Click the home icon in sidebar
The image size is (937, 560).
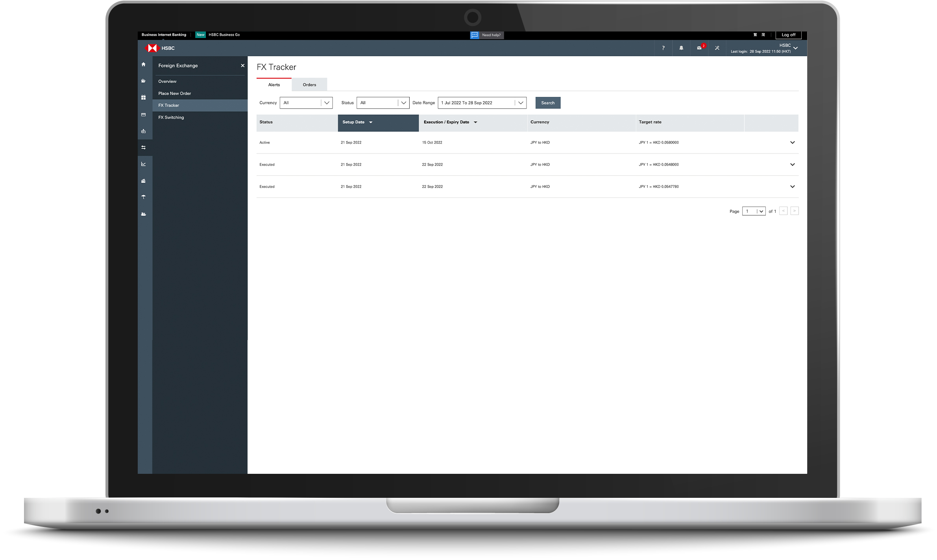tap(143, 65)
